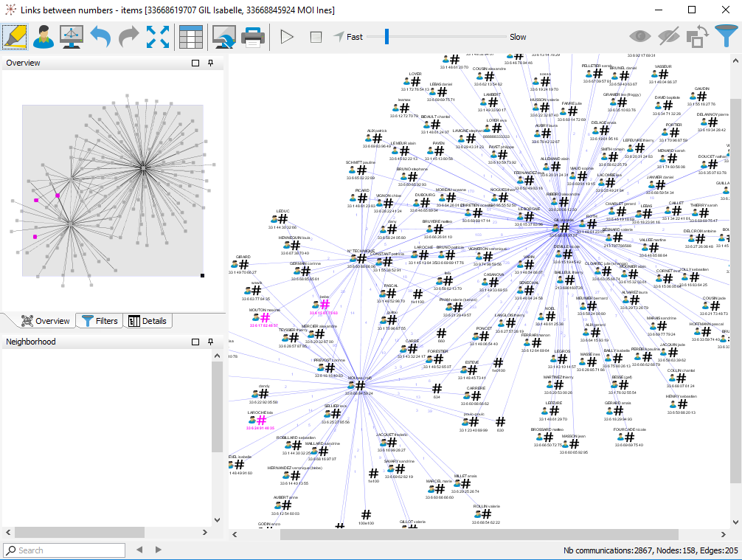This screenshot has width=742, height=560.
Task: Click the graph horizontal scroll left arrow
Action: (235, 534)
